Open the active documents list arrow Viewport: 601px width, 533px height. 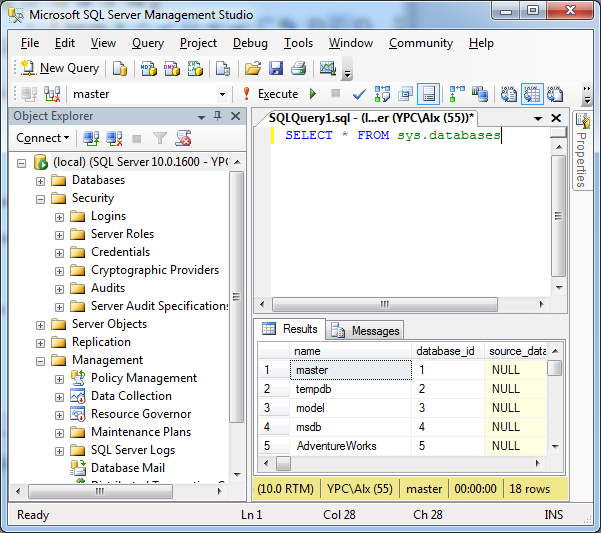(538, 119)
